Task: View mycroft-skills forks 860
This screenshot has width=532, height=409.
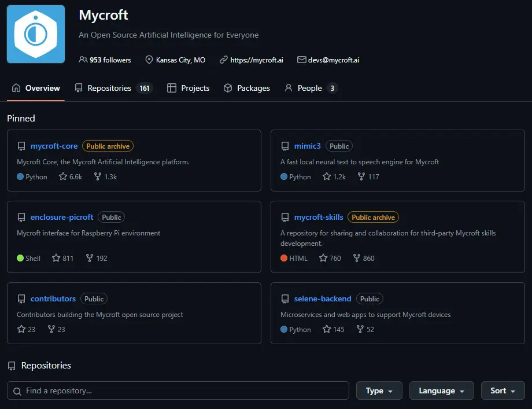Action: (x=364, y=258)
